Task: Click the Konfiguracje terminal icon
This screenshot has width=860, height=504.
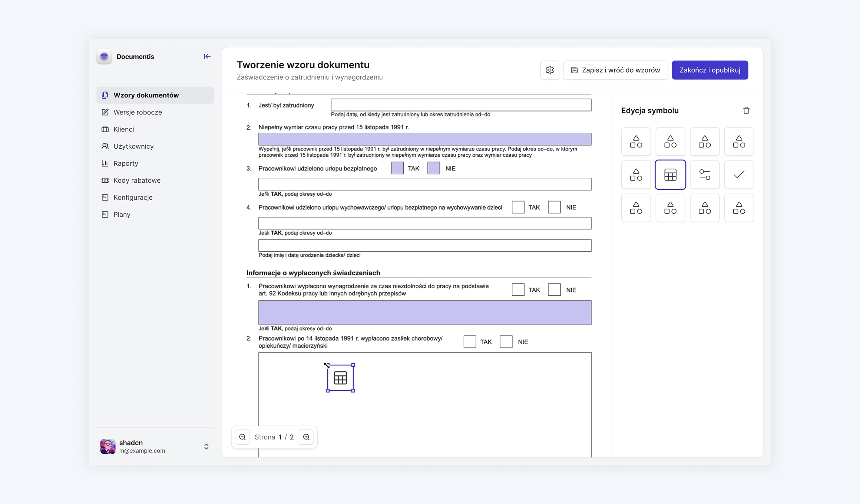Action: coord(105,198)
